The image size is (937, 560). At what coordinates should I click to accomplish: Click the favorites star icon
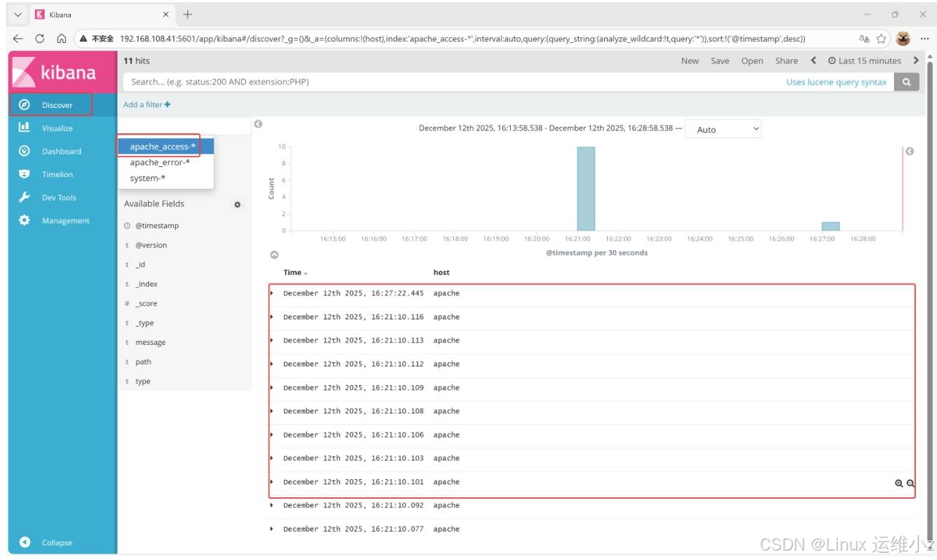click(x=882, y=39)
